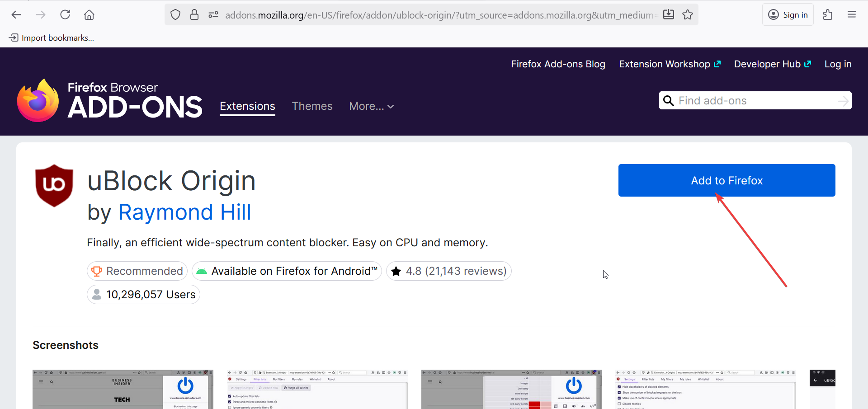Reload the current page
Viewport: 868px width, 409px height.
click(x=65, y=15)
